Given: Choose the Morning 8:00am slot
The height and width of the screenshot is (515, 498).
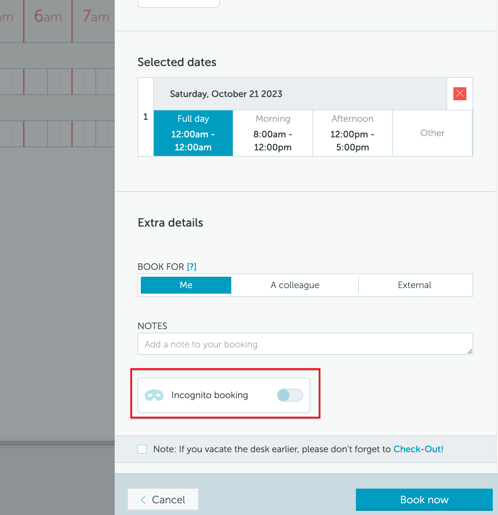Looking at the screenshot, I should point(273,133).
